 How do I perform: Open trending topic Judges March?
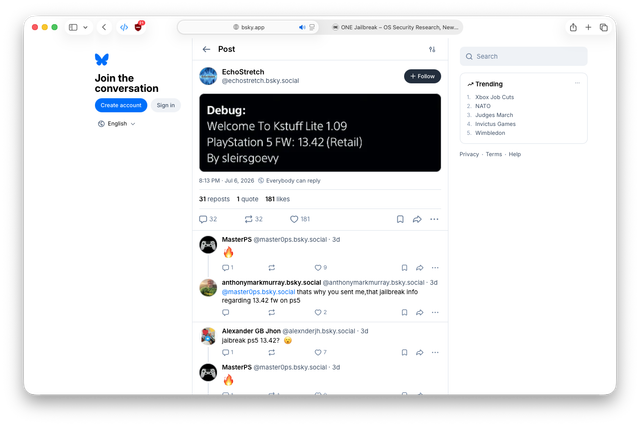click(494, 115)
